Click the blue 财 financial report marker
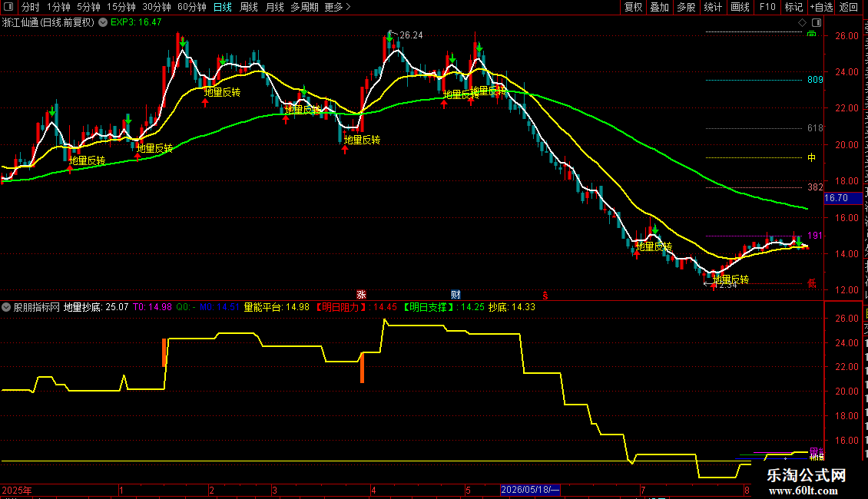The width and height of the screenshot is (868, 499). click(456, 295)
